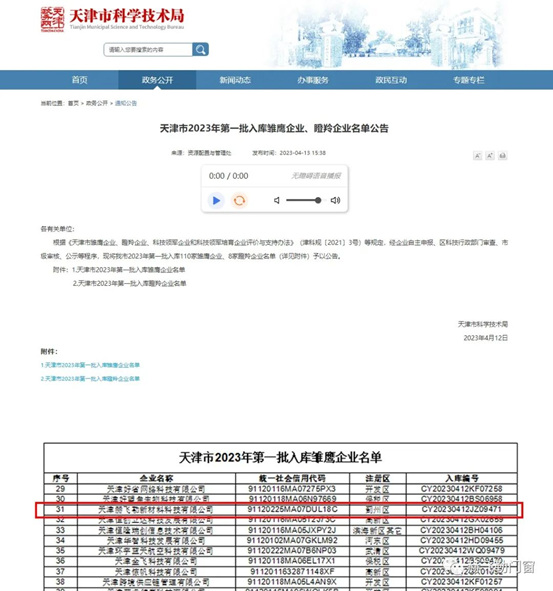Click the number CY20230412KF07258
This screenshot has height=591, width=553.
pyautogui.click(x=461, y=489)
